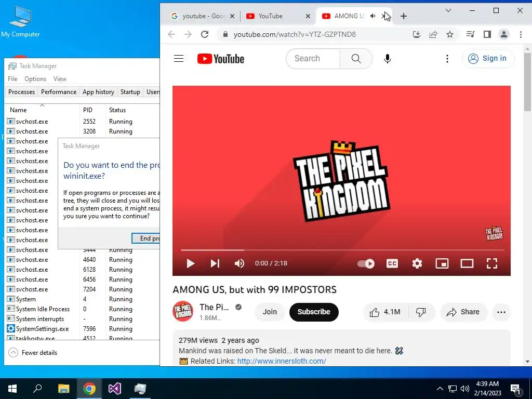Sort processes by Name column header
Screen dimensions: 532x399
pos(43,110)
